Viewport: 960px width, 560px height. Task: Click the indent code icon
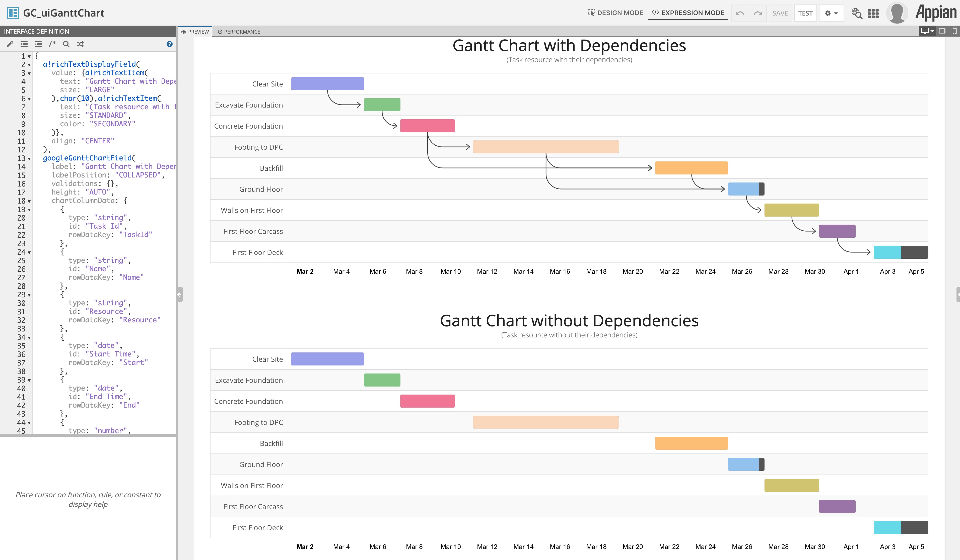click(38, 44)
